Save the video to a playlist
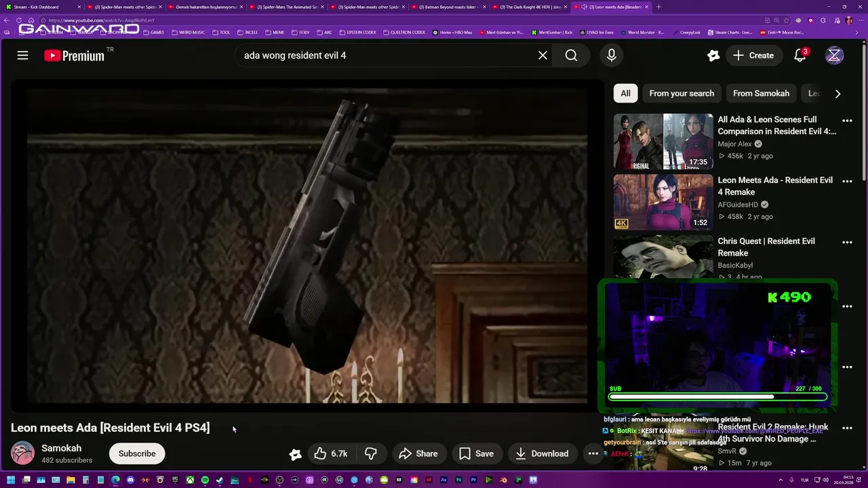Image resolution: width=868 pixels, height=488 pixels. click(477, 453)
